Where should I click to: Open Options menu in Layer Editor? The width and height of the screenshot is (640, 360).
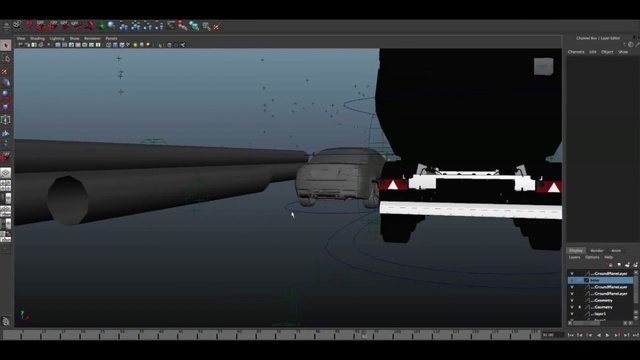pos(592,257)
